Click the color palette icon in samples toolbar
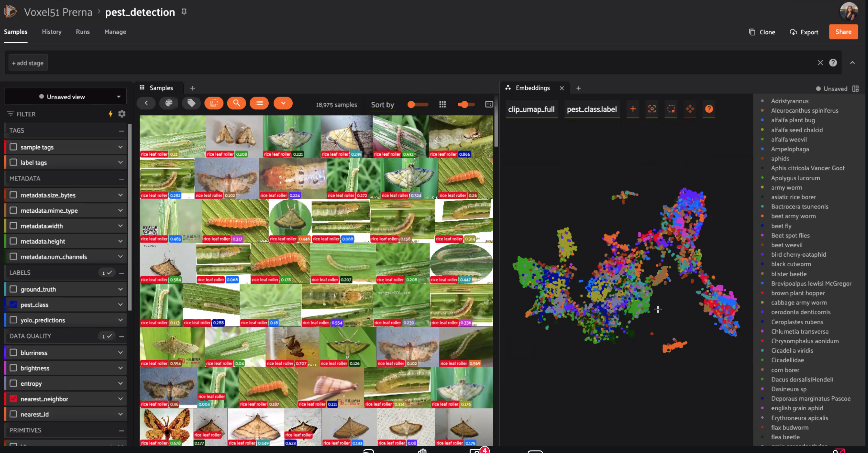 click(x=169, y=103)
